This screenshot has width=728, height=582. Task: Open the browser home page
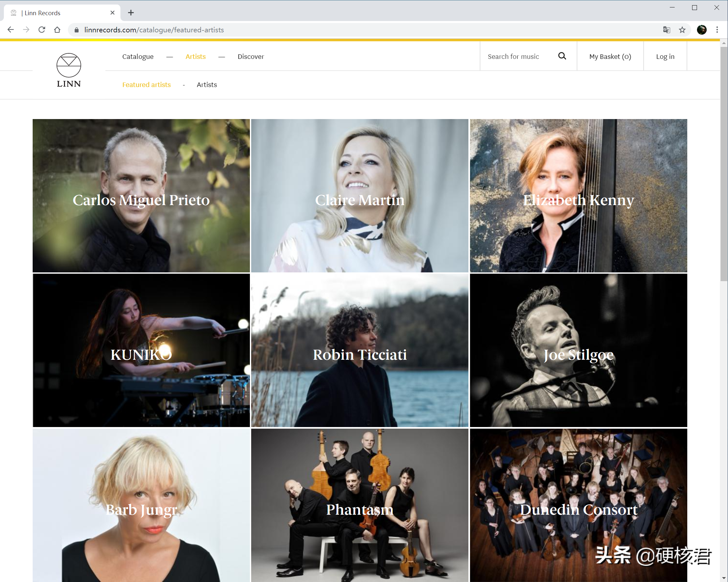58,30
